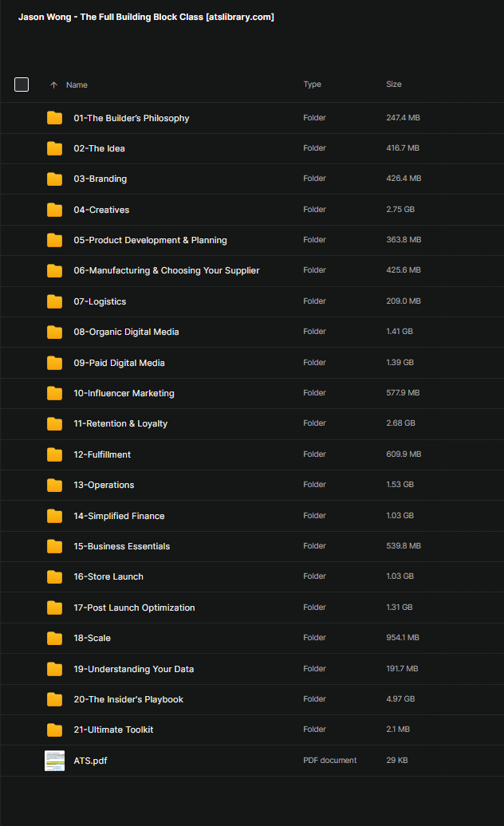Sort list by Name column
Image resolution: width=504 pixels, height=826 pixels.
point(77,85)
